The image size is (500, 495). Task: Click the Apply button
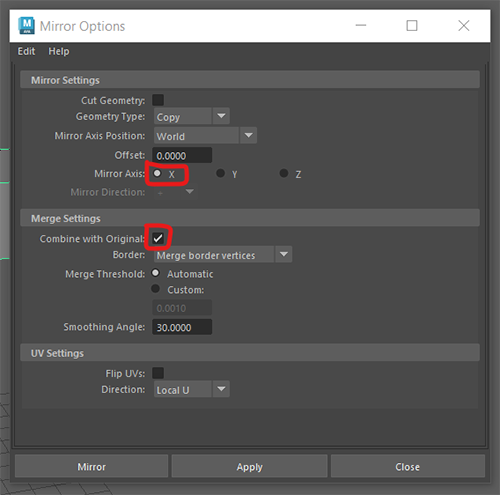tap(250, 466)
